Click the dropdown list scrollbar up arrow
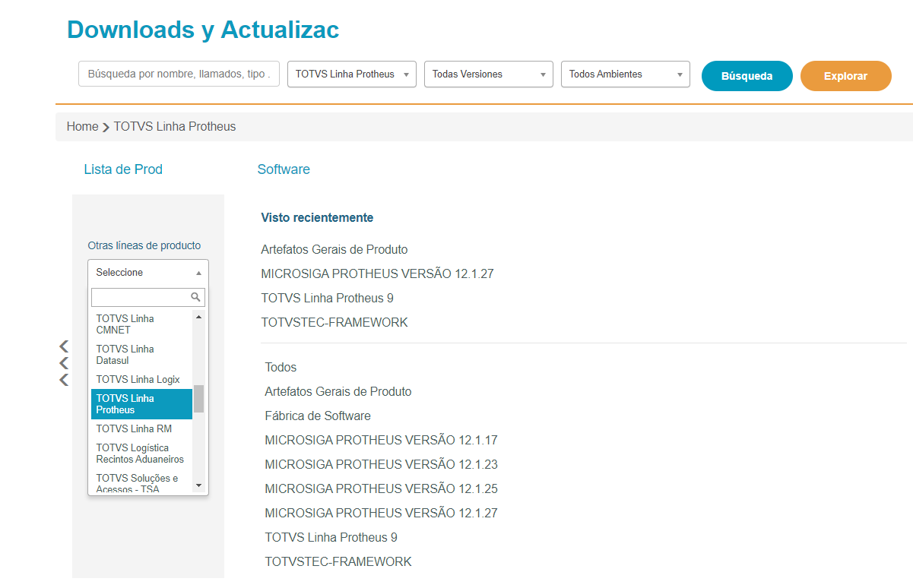The image size is (913, 588). (199, 317)
